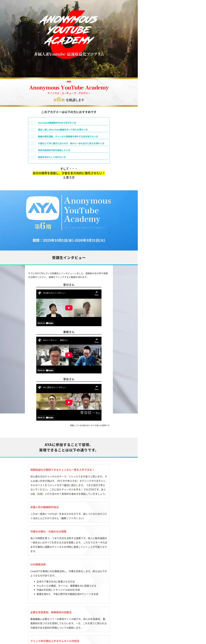Play the 菅谷さん interview video
The height and width of the screenshot is (644, 206).
[x=69, y=402]
